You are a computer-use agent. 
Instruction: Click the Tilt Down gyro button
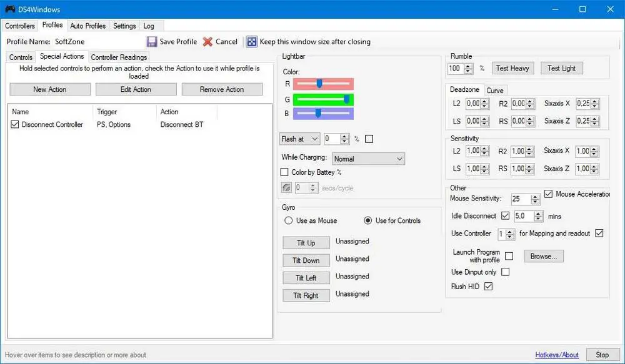coord(306,260)
